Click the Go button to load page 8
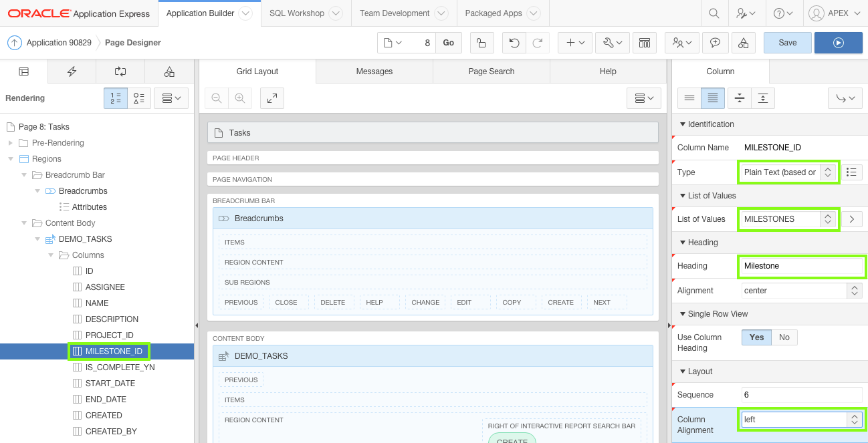This screenshot has width=868, height=443. 448,42
